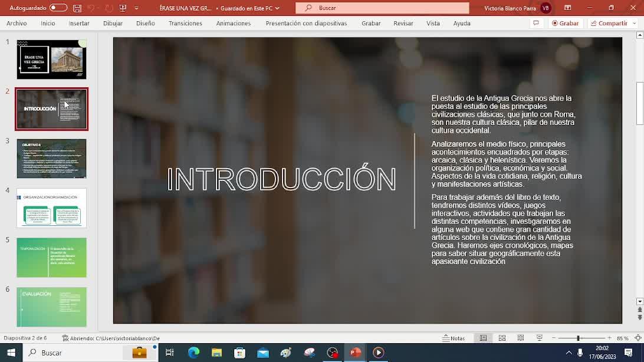
Task: Click vertical scrollbar down arrow
Action: tap(639, 301)
